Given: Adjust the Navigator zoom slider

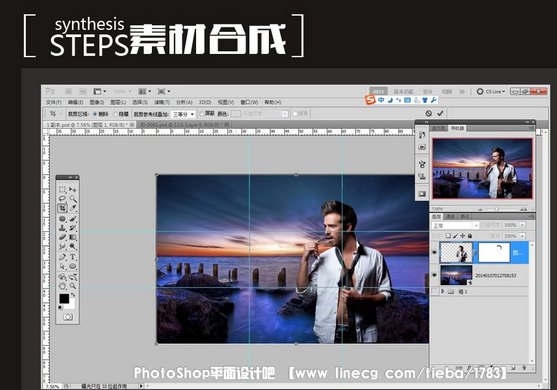Looking at the screenshot, I should (497, 209).
